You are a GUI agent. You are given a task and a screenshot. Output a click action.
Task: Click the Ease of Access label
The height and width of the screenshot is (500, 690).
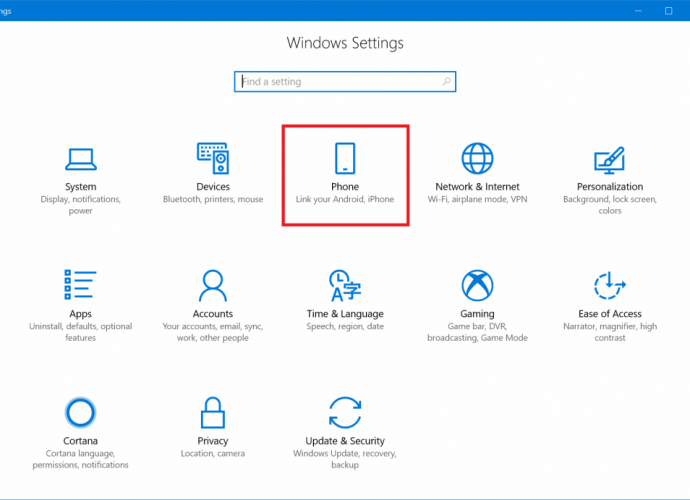coord(610,314)
